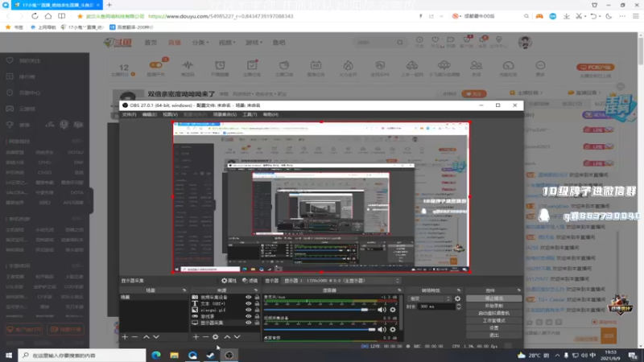
Task: Open the 渐变 transition type dropdown
Action: coord(429,298)
